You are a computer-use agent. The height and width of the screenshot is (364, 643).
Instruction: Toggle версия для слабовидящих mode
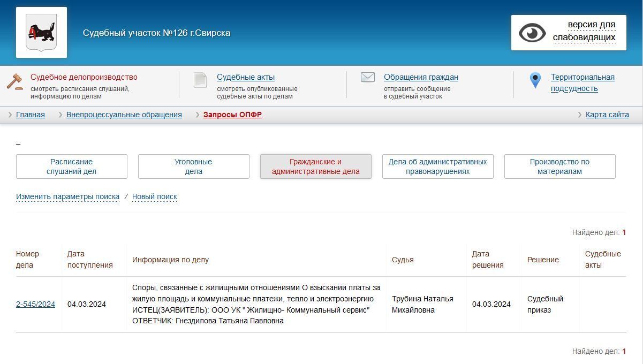pos(584,31)
